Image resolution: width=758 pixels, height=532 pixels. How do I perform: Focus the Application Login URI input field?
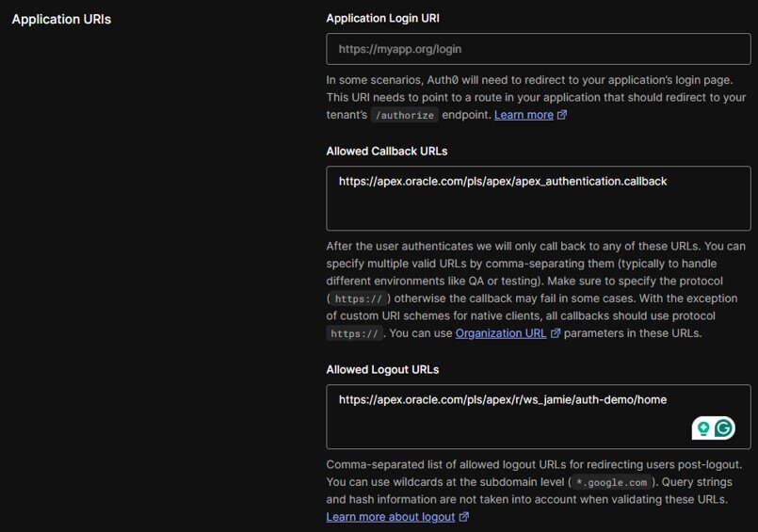(539, 49)
